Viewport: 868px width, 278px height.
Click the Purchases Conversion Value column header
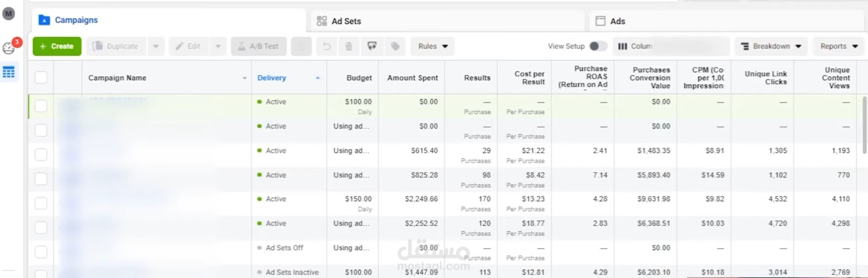pos(650,78)
